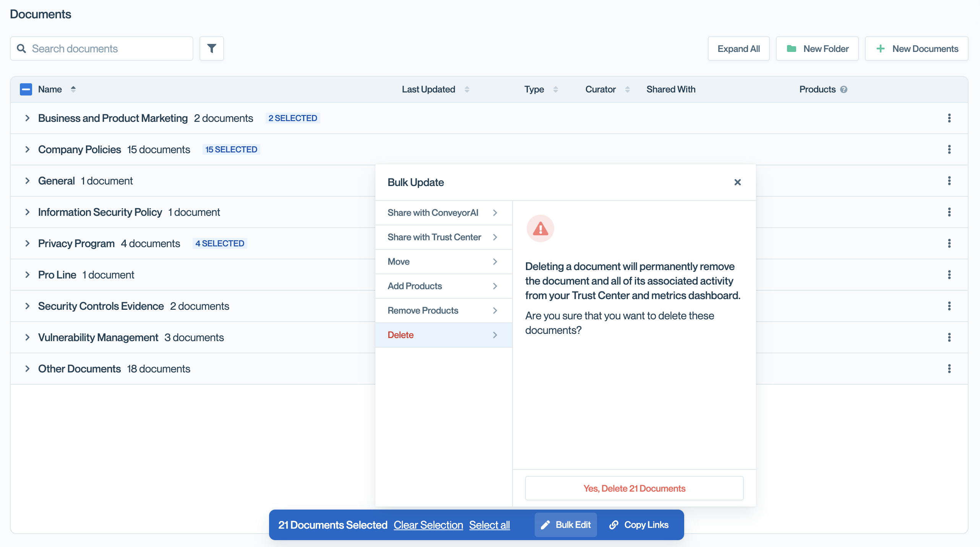This screenshot has height=547, width=980.
Task: Focus the Search documents field
Action: tap(102, 49)
